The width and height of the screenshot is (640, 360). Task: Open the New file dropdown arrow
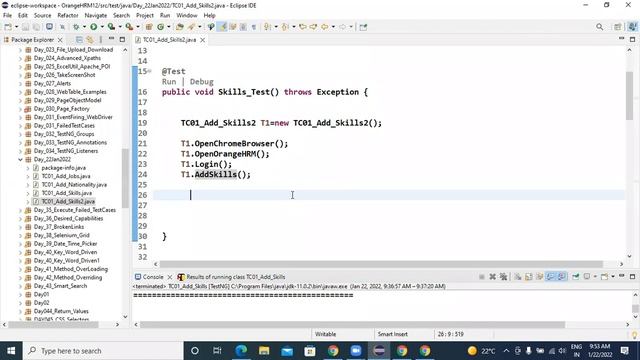click(x=16, y=27)
